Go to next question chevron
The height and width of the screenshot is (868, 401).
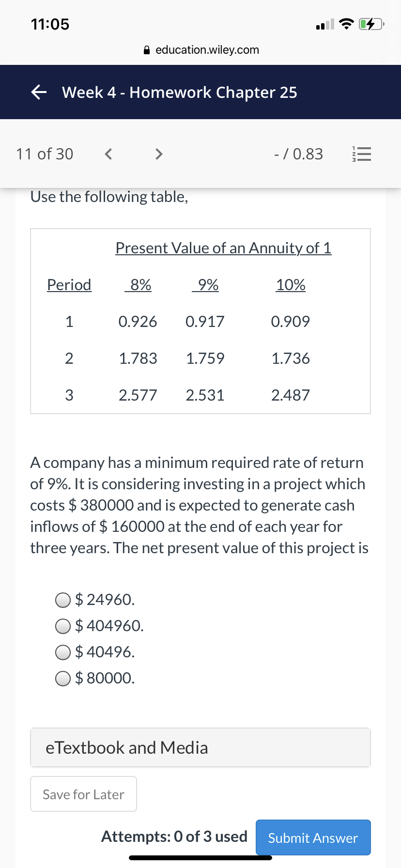point(158,155)
